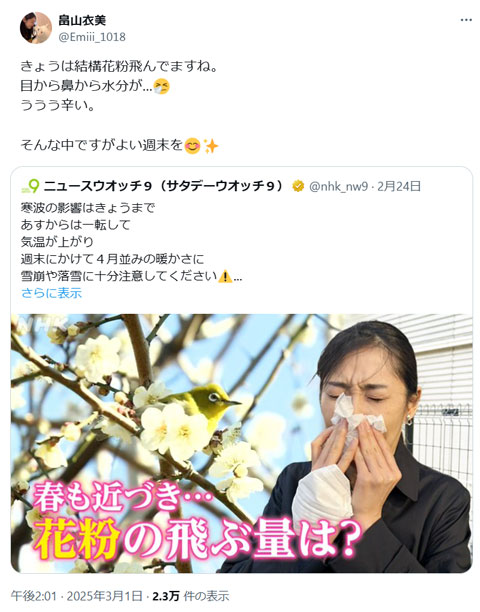Viewport: 480px width, 612px height.
Task: Click the quoted tweet text about 寒波の影響
Action: tap(132, 242)
